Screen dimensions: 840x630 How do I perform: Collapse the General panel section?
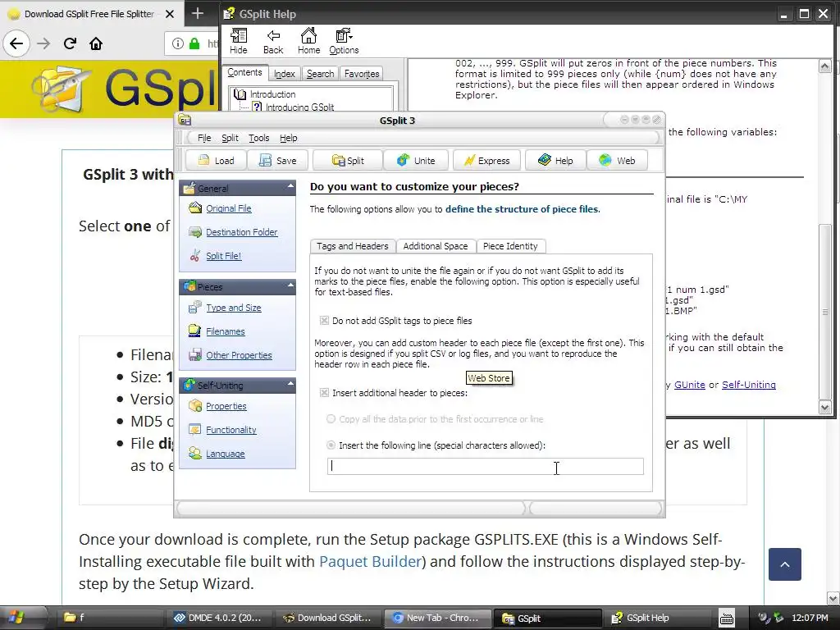point(290,187)
